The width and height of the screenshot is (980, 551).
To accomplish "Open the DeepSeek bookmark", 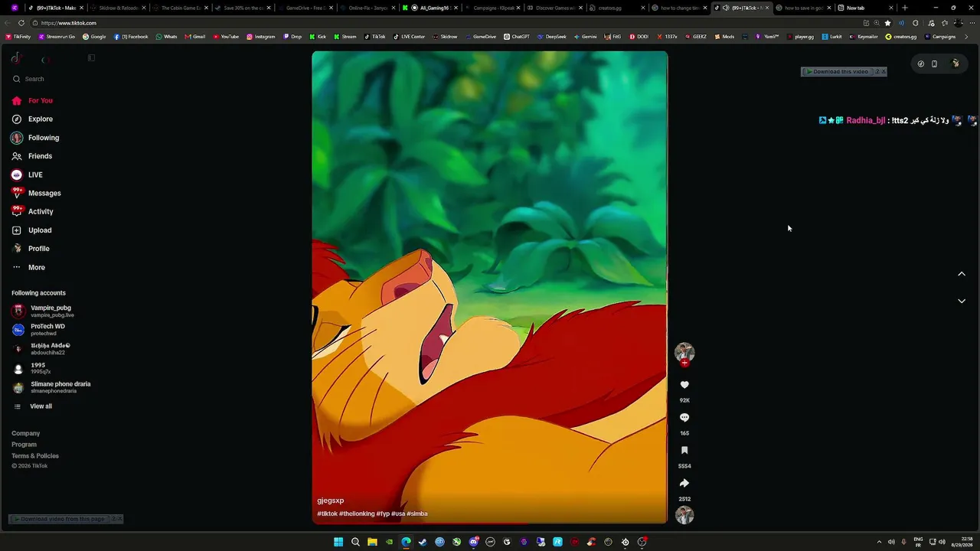I will [551, 37].
